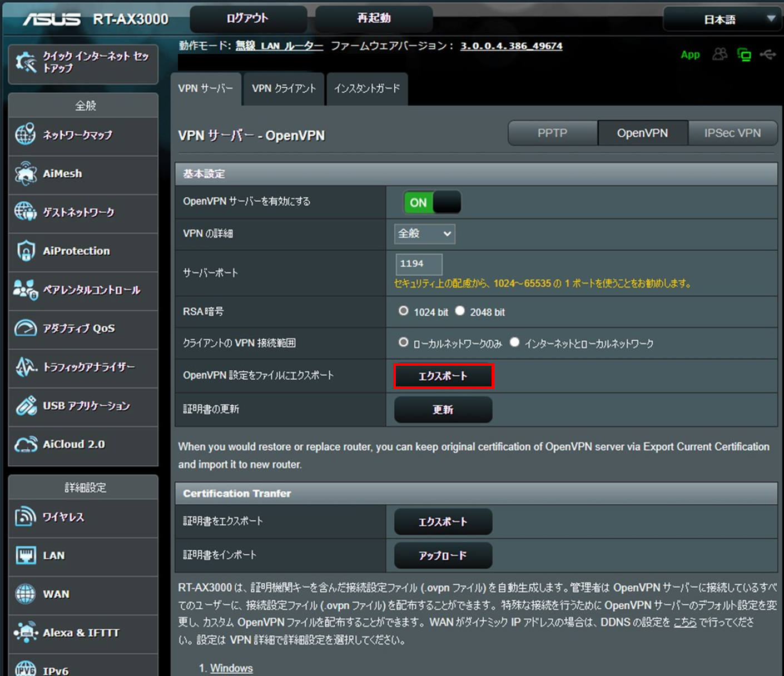The width and height of the screenshot is (784, 676).
Task: Export OpenVPN configuration file
Action: [443, 376]
